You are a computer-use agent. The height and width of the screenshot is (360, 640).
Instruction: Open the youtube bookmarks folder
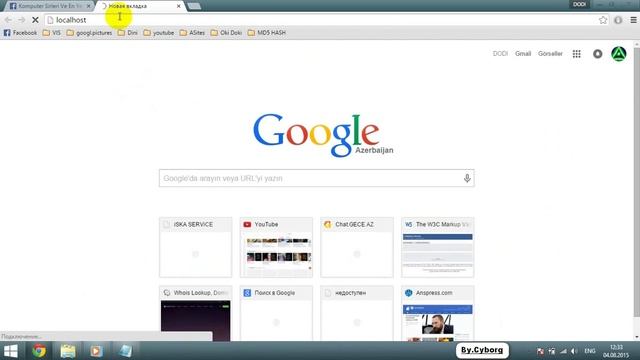159,33
